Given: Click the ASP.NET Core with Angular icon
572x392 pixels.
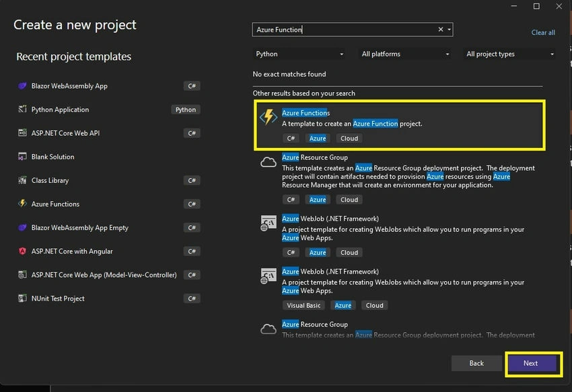Looking at the screenshot, I should pos(22,251).
